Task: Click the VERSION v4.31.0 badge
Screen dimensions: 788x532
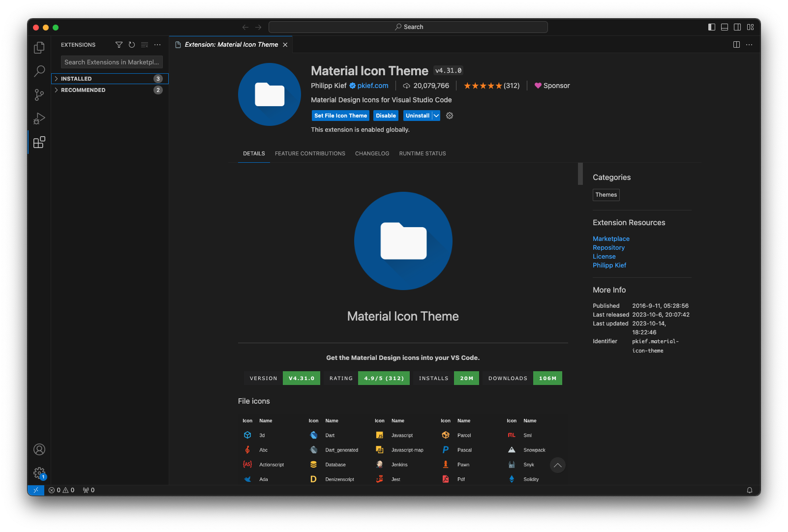Action: click(282, 378)
